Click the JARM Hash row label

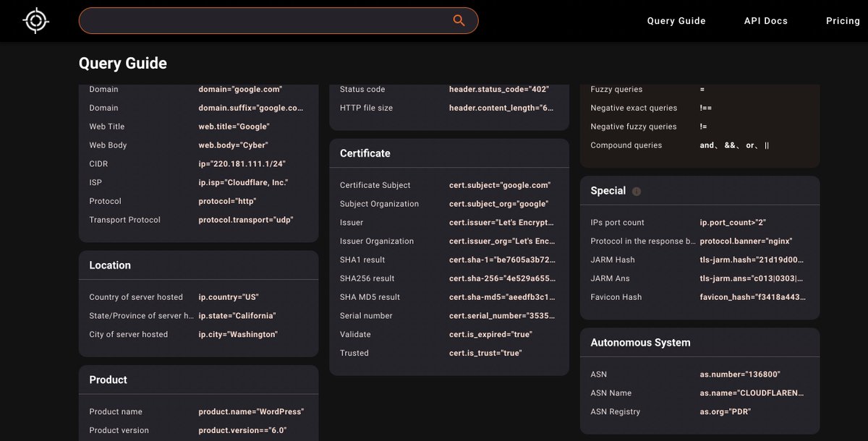[613, 260]
